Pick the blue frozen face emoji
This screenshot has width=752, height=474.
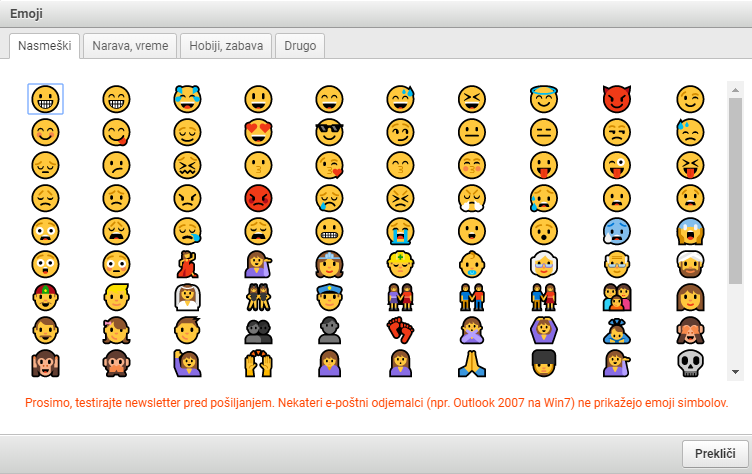click(x=617, y=230)
